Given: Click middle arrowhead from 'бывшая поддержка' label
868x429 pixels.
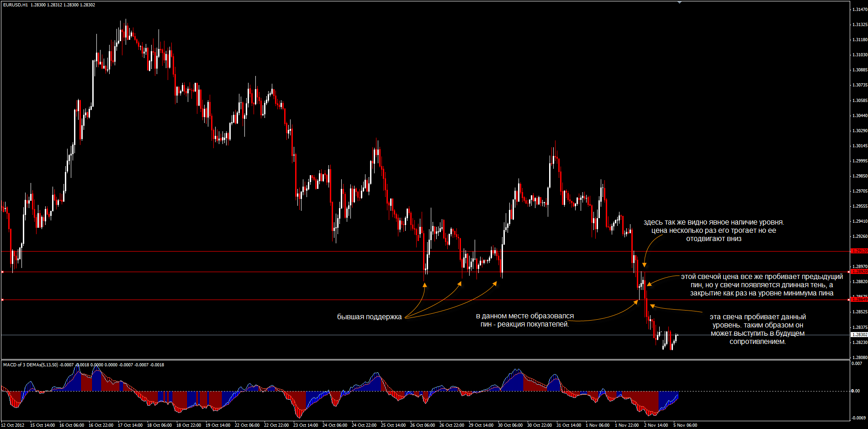Looking at the screenshot, I should (460, 284).
